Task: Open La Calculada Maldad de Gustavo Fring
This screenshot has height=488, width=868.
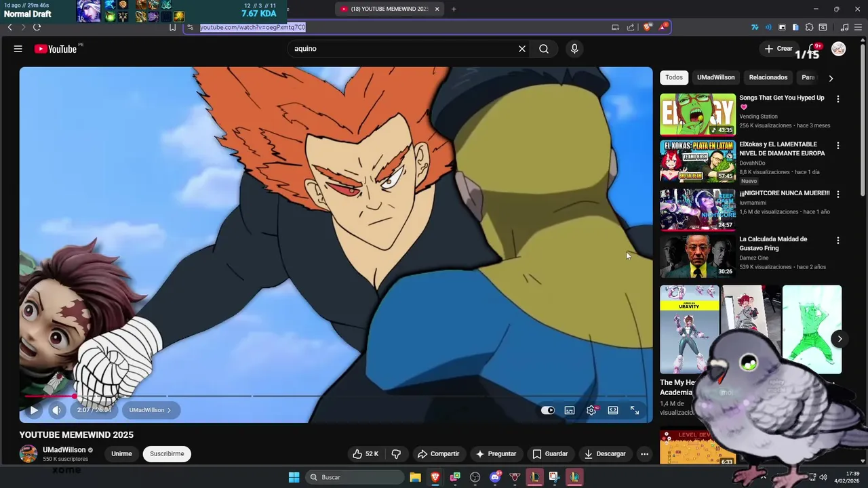Action: [x=773, y=243]
